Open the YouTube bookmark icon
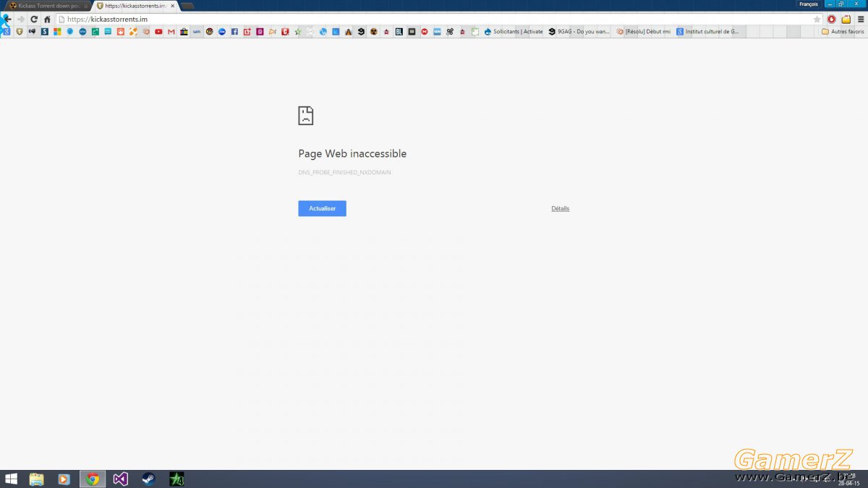 [158, 32]
